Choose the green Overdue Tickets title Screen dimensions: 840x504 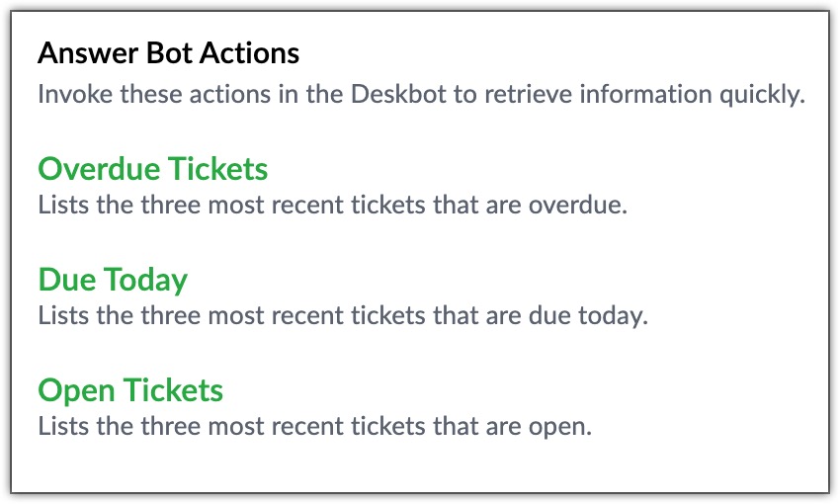click(x=152, y=169)
